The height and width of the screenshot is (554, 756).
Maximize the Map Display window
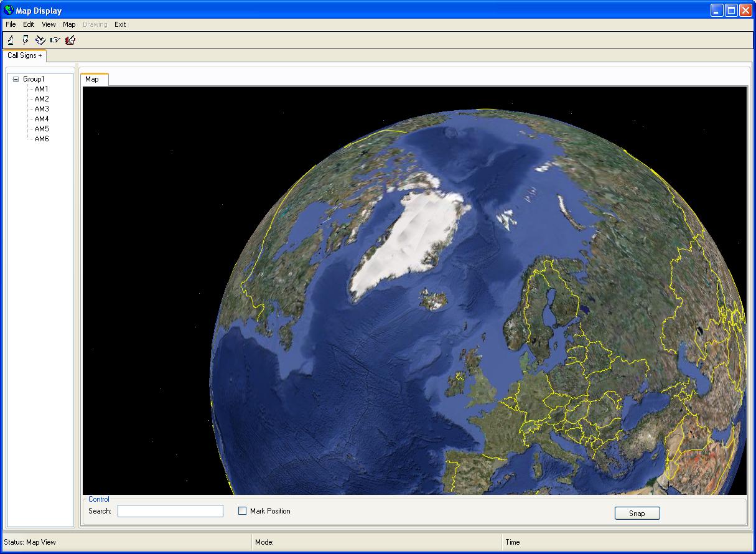tap(732, 10)
